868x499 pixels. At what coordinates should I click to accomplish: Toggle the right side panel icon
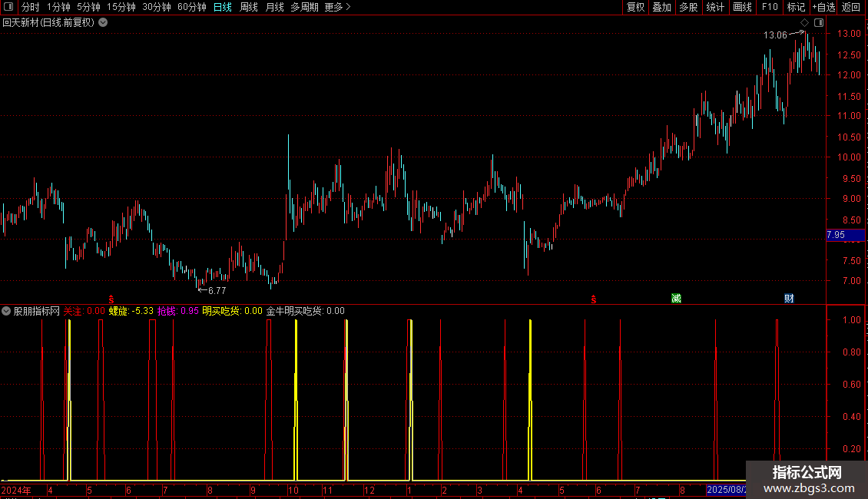point(819,22)
